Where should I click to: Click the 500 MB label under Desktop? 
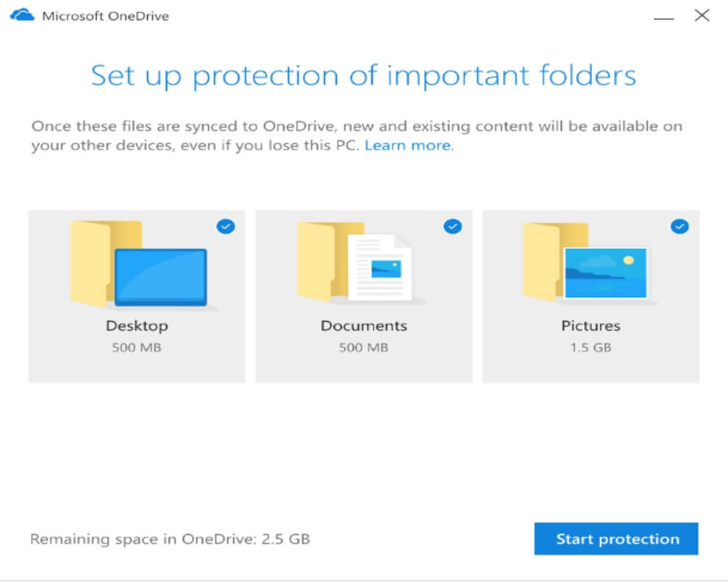pos(137,347)
